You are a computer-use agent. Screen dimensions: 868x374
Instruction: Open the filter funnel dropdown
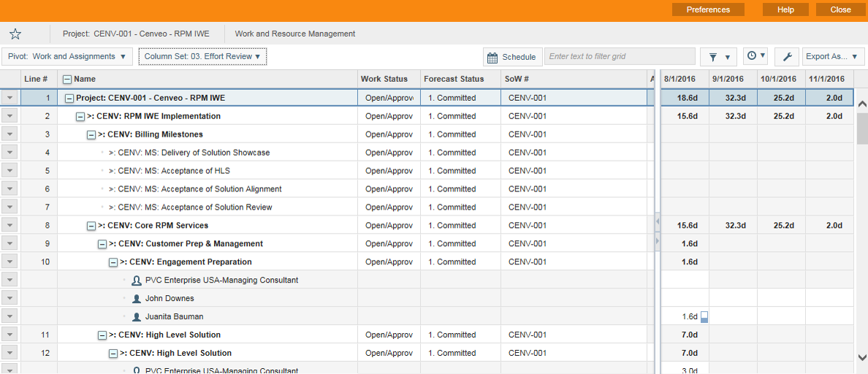click(718, 56)
